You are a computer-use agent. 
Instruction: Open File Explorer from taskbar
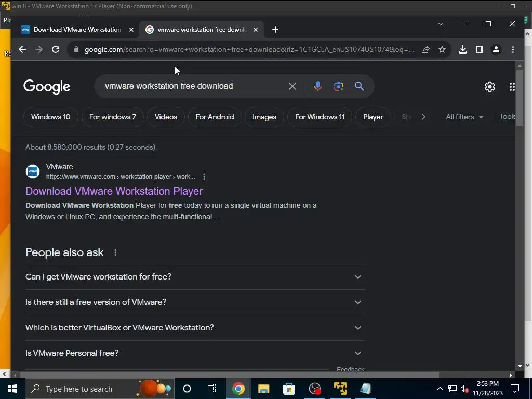[x=263, y=389]
